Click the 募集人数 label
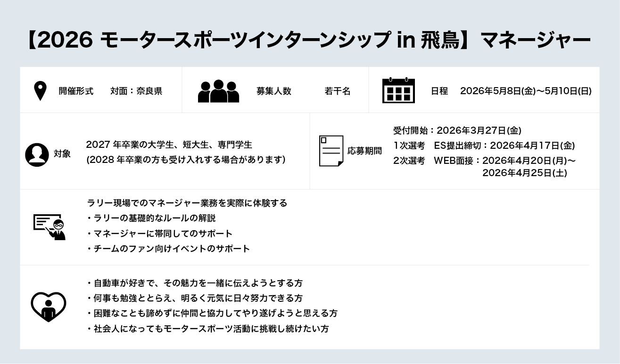The height and width of the screenshot is (364, 620). [273, 91]
